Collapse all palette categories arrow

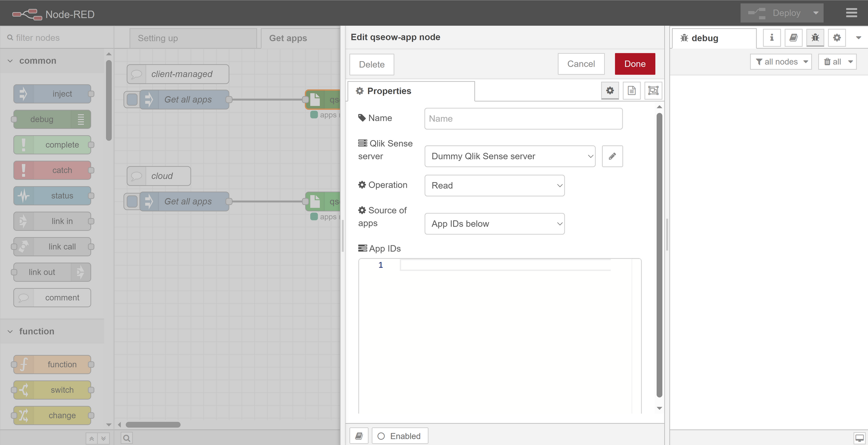coord(92,438)
